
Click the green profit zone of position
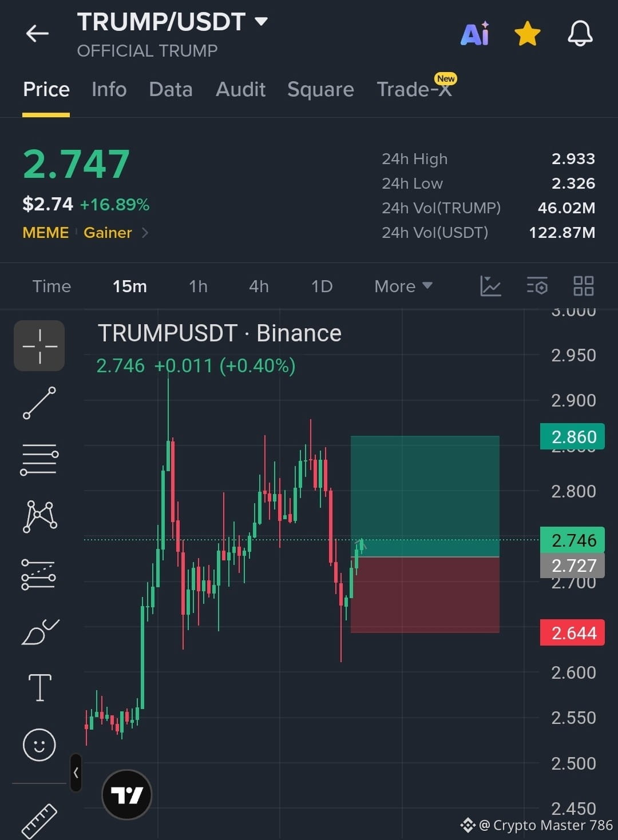425,496
